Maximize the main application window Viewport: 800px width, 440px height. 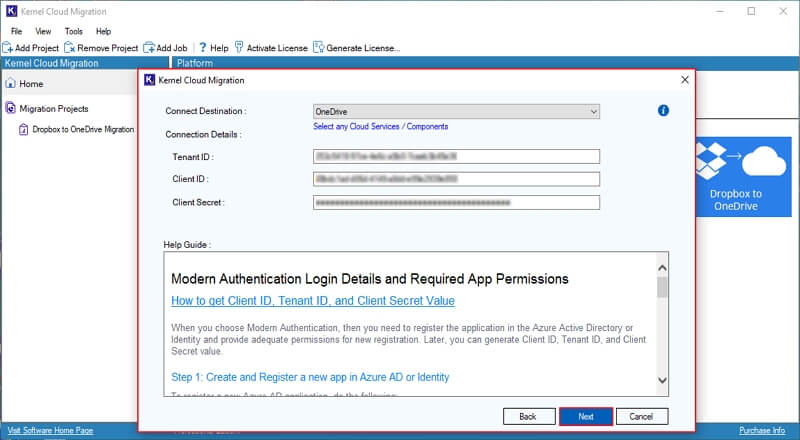[x=751, y=11]
